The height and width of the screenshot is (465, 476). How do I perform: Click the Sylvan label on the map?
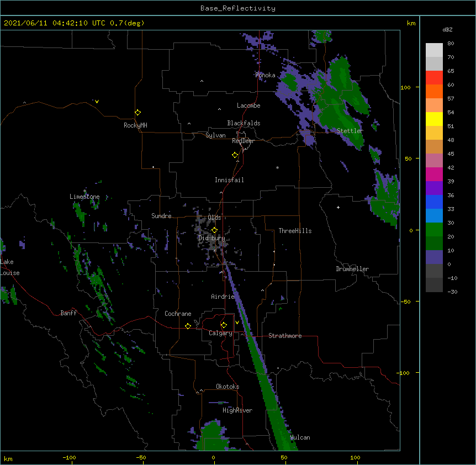(x=215, y=135)
